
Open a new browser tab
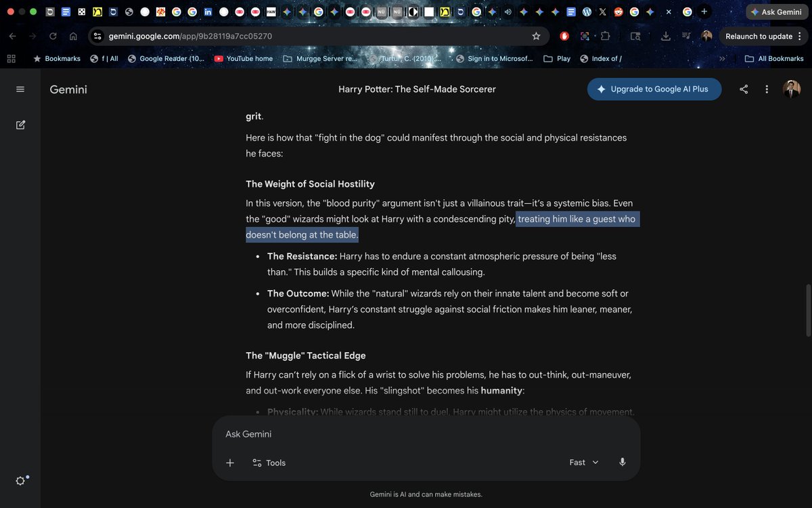click(x=704, y=12)
